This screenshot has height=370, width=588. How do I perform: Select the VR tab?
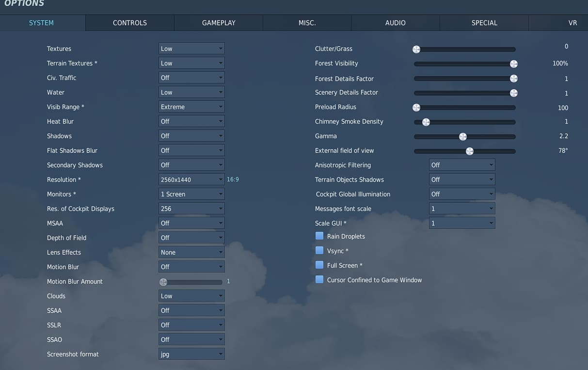(x=572, y=23)
